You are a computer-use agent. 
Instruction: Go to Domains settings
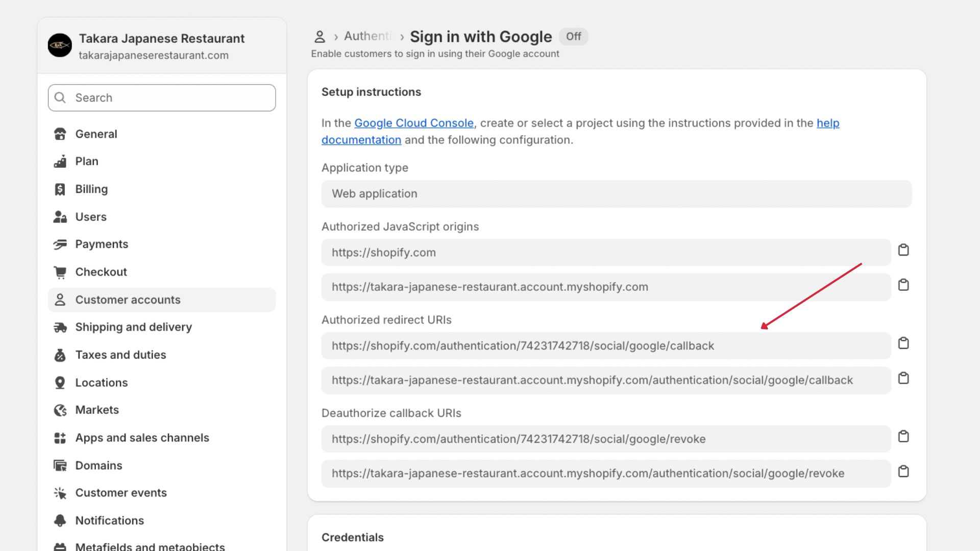point(162,466)
